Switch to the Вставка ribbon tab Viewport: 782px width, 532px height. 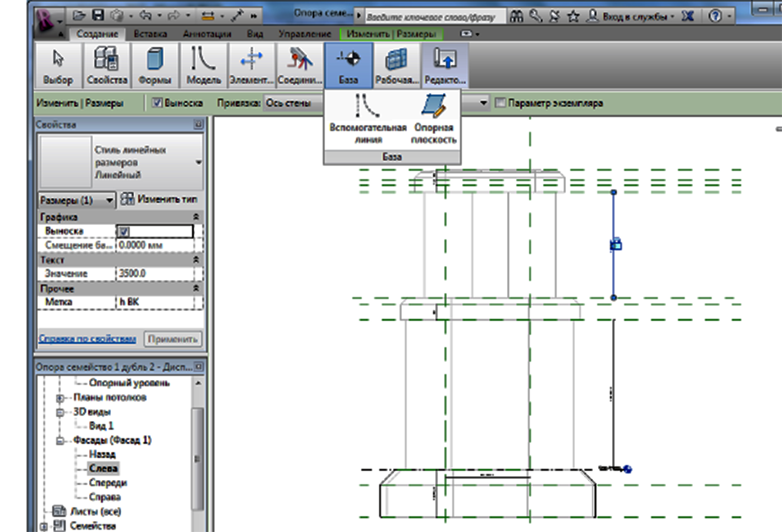tap(150, 34)
